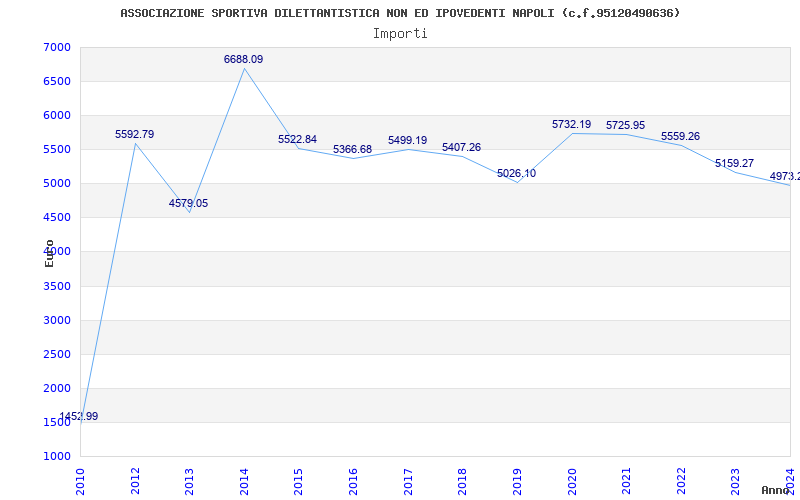Image resolution: width=800 pixels, height=500 pixels.
Task: Click the 2022 x-axis year tick
Action: 681,481
